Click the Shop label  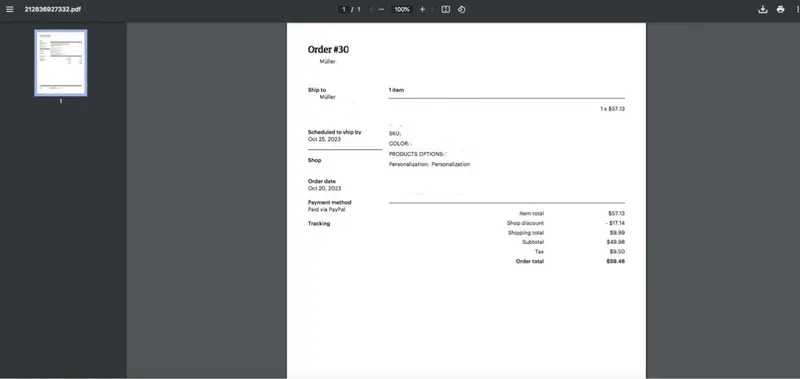[314, 160]
